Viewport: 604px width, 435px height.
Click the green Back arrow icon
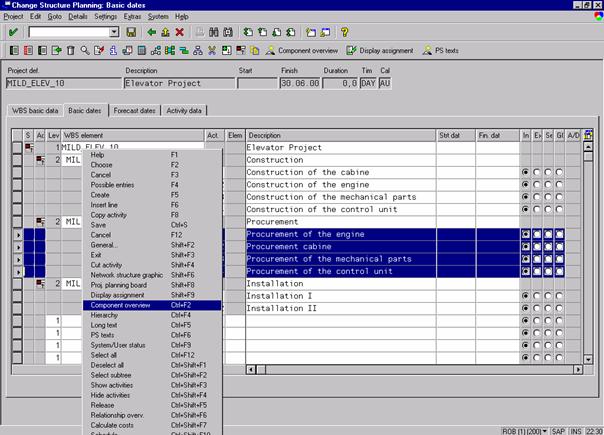tap(152, 32)
